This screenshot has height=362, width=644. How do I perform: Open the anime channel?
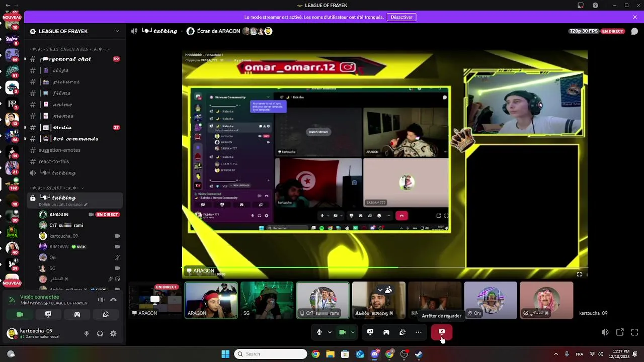click(74, 105)
